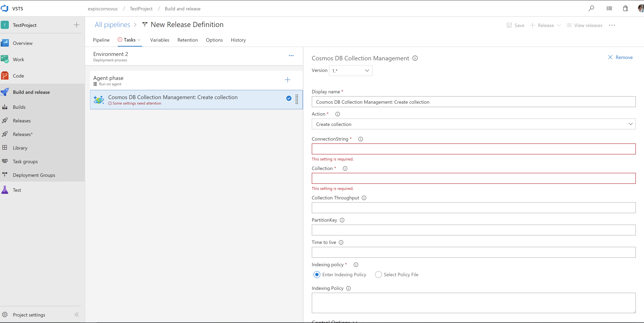Open the marketplace shopping bag icon
Image resolution: width=644 pixels, height=323 pixels.
click(x=625, y=8)
